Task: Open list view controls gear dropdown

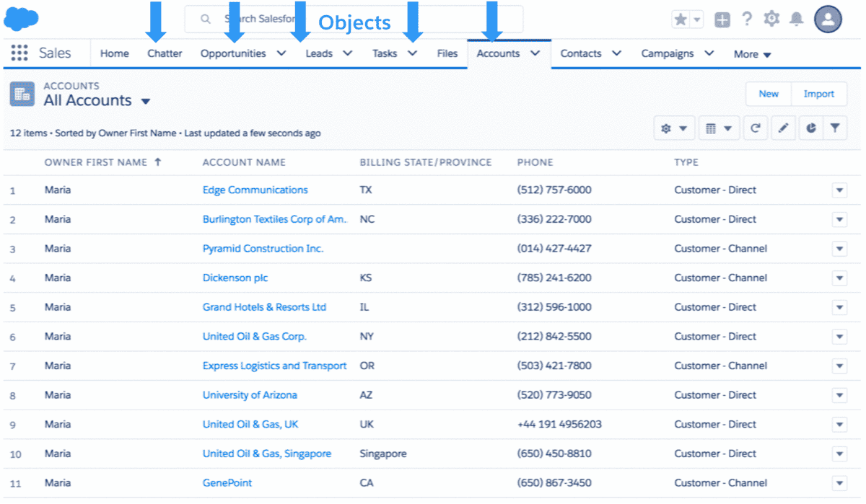Action: coord(673,128)
